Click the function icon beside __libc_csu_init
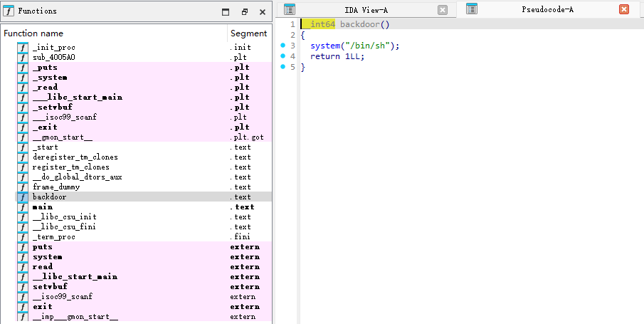This screenshot has width=644, height=324. [x=23, y=217]
